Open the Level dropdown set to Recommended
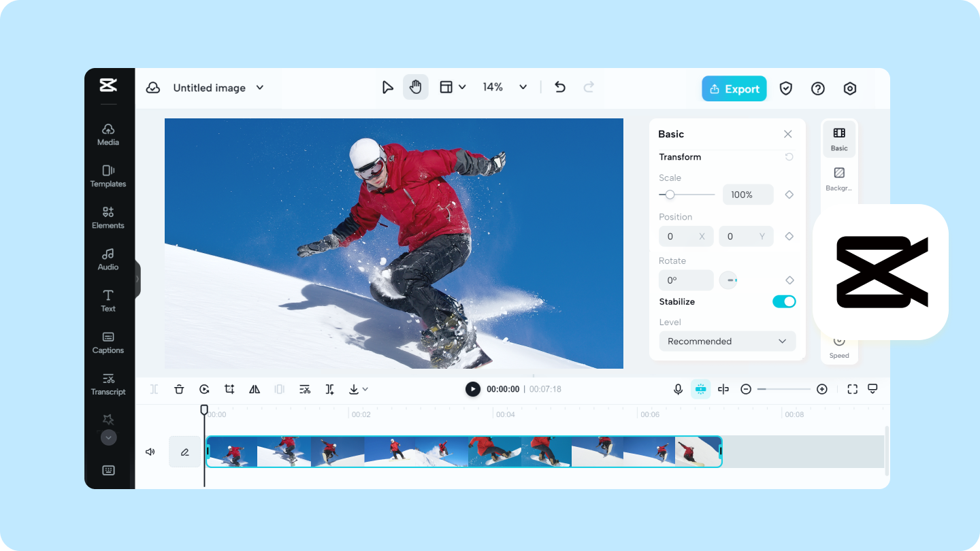 [728, 341]
